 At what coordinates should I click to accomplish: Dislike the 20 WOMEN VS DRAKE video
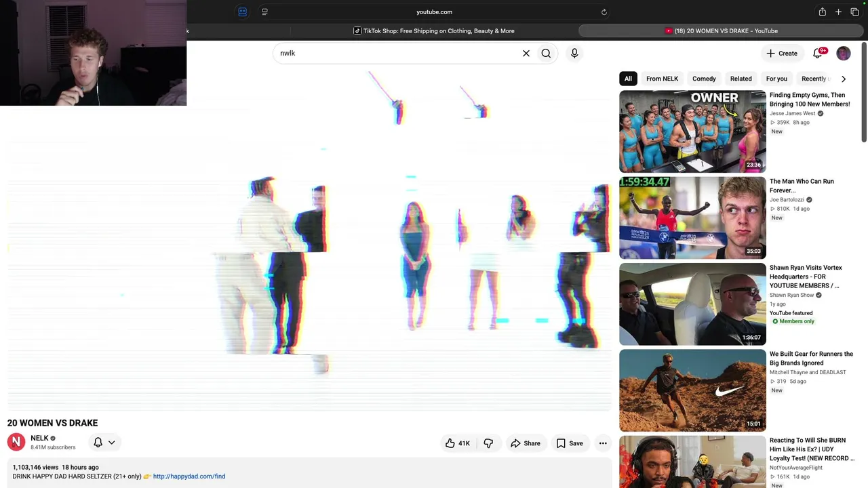click(488, 443)
